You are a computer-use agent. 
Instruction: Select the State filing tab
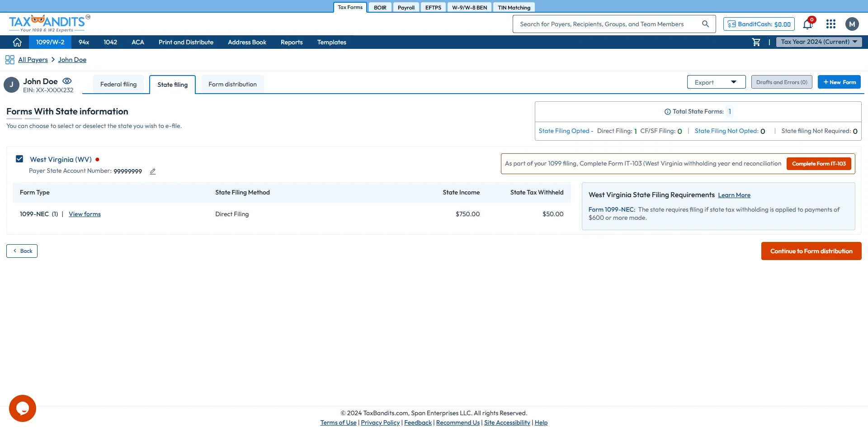pyautogui.click(x=172, y=85)
